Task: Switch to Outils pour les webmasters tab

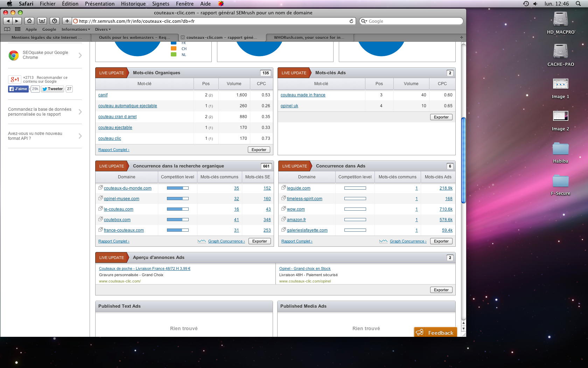Action: (x=135, y=38)
